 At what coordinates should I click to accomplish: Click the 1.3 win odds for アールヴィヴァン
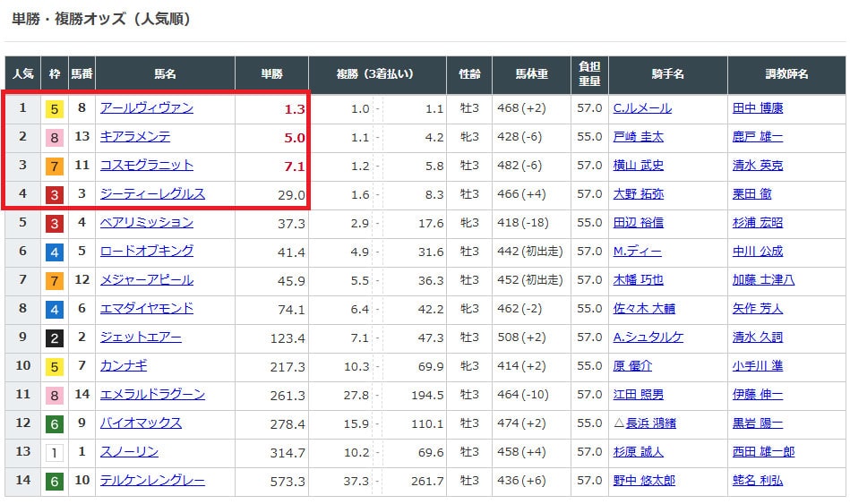point(295,109)
